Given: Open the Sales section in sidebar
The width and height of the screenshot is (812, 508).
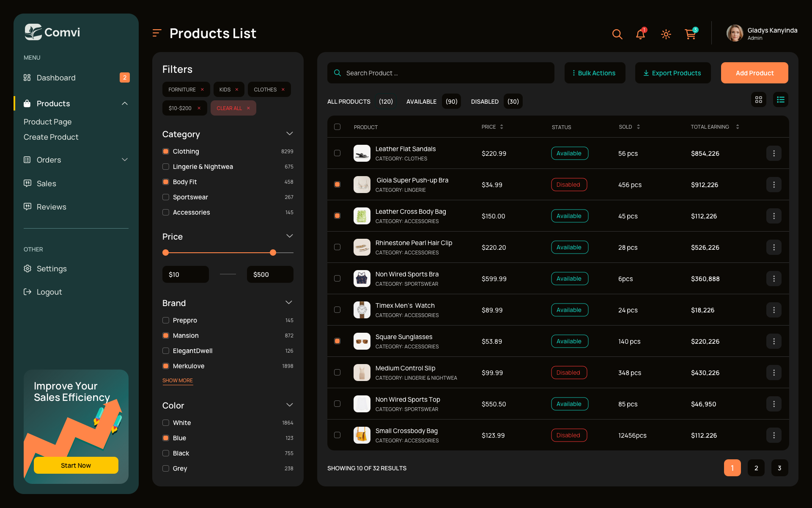Looking at the screenshot, I should coord(47,183).
